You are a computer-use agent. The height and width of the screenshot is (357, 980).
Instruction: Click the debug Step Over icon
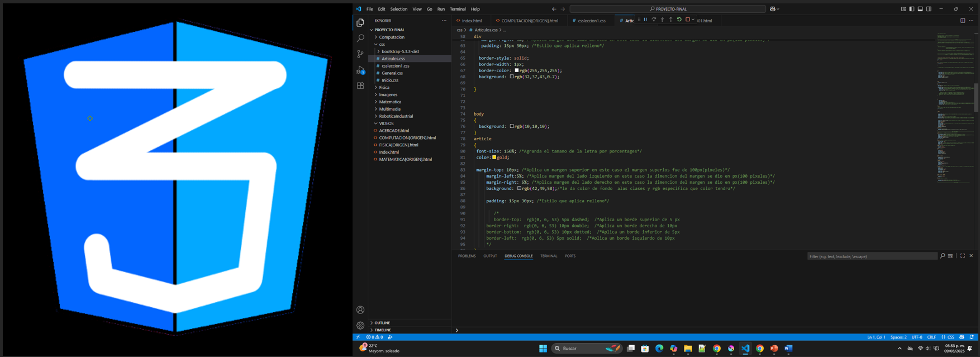click(654, 20)
